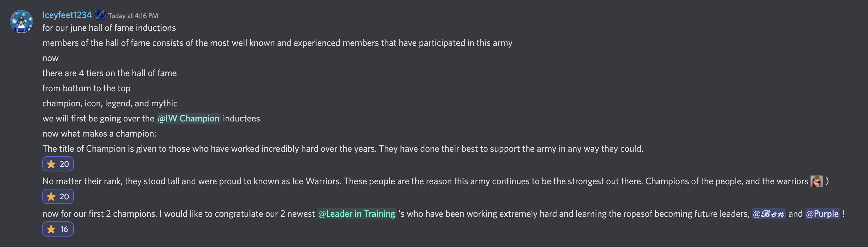The height and width of the screenshot is (247, 868).
Task: Click the 'there are 4 tiers' message line
Action: (x=109, y=73)
